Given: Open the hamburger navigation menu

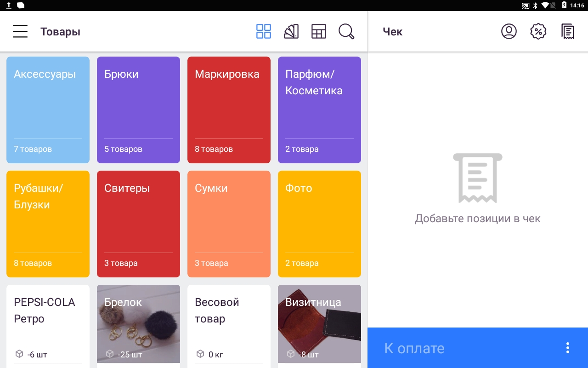Looking at the screenshot, I should pos(20,32).
